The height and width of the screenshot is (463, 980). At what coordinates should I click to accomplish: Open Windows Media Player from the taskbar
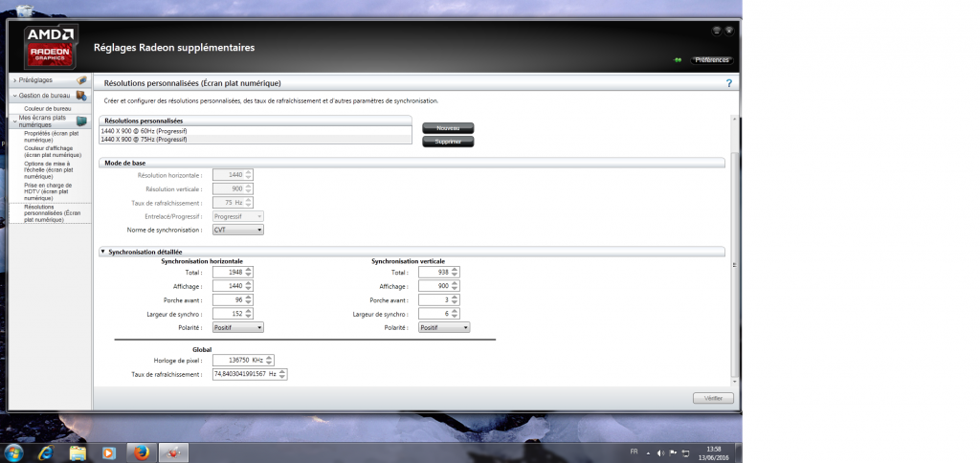point(109,452)
